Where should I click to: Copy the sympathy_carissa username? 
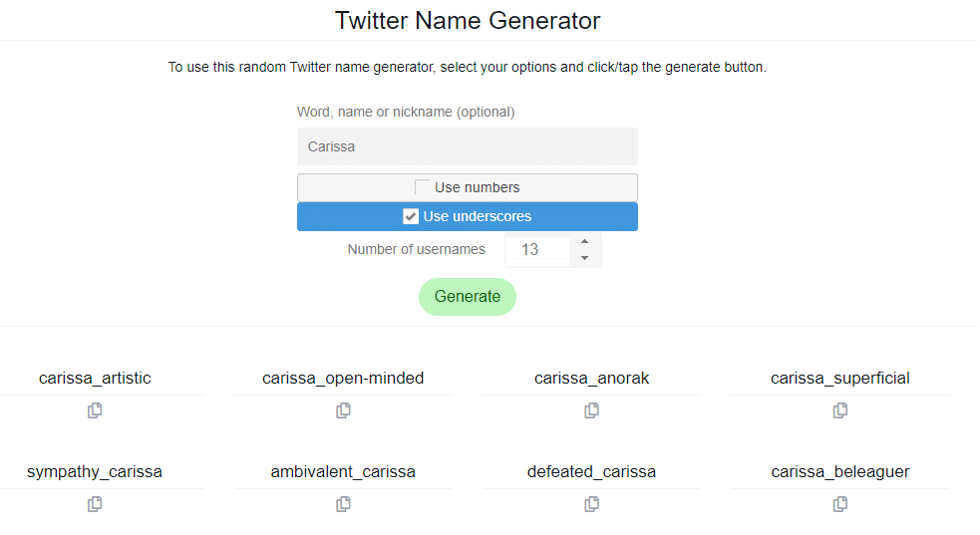click(x=95, y=504)
